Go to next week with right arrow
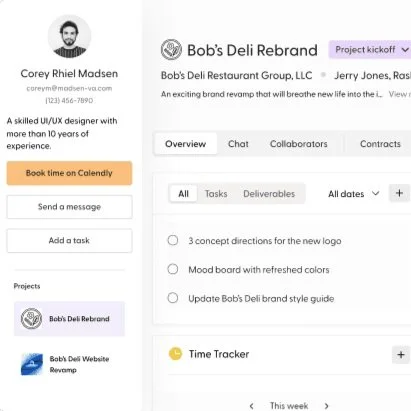 click(326, 406)
